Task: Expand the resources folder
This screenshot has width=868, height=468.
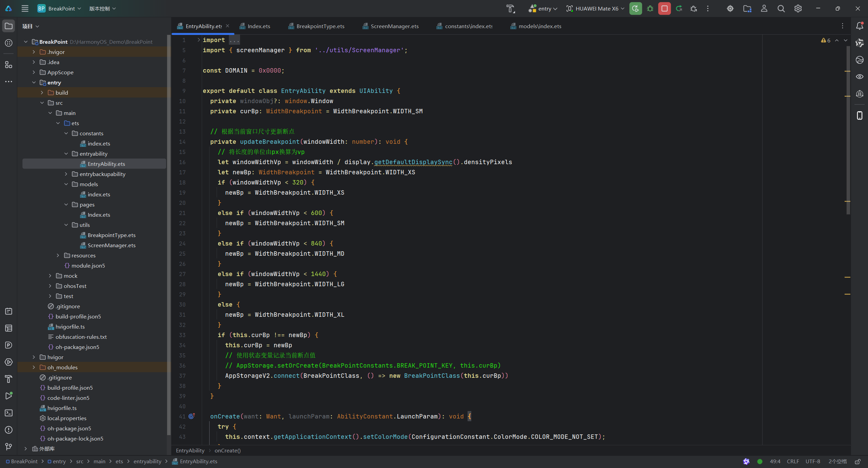Action: click(58, 255)
